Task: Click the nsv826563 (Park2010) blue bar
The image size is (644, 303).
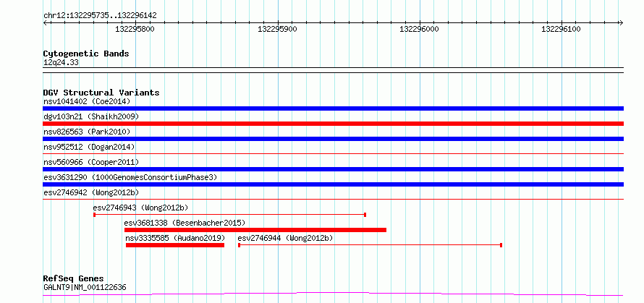Action: pos(333,139)
